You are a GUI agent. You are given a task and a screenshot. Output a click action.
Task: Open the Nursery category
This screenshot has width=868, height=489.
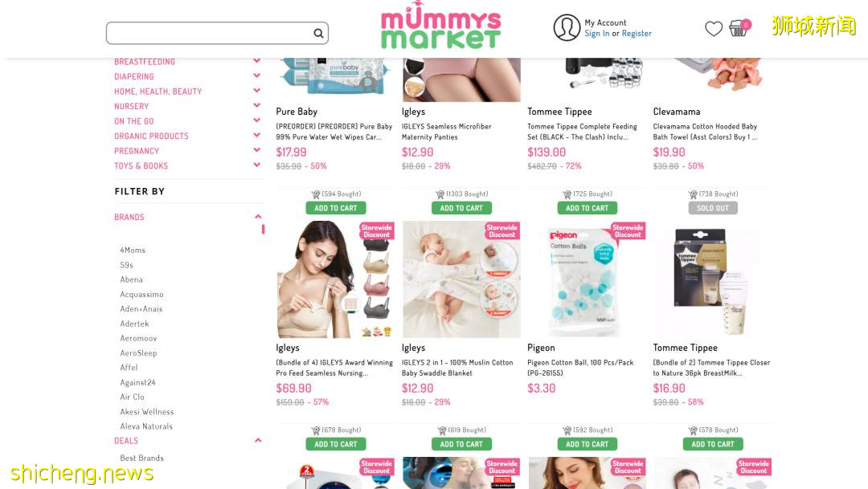click(x=131, y=106)
